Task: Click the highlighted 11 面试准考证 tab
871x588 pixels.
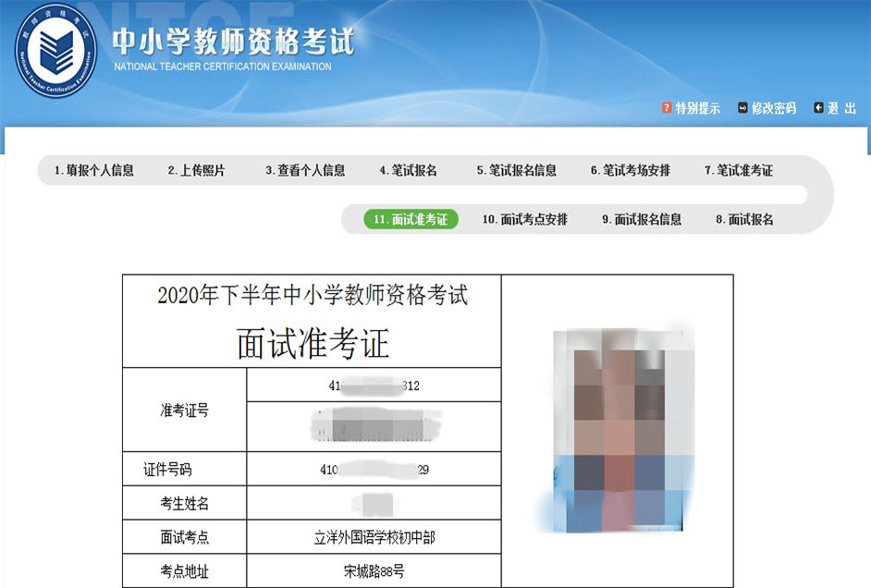Action: pyautogui.click(x=411, y=219)
